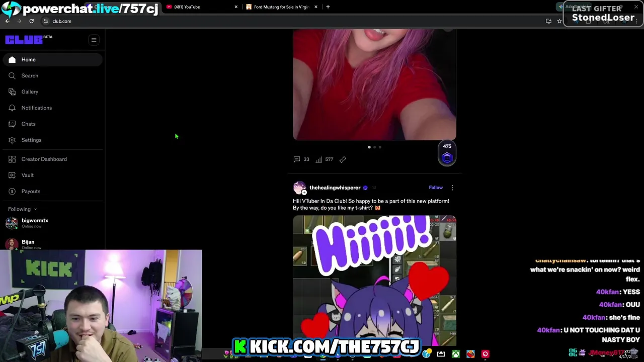
Task: Click the CLUB beta logo
Action: coord(29,40)
